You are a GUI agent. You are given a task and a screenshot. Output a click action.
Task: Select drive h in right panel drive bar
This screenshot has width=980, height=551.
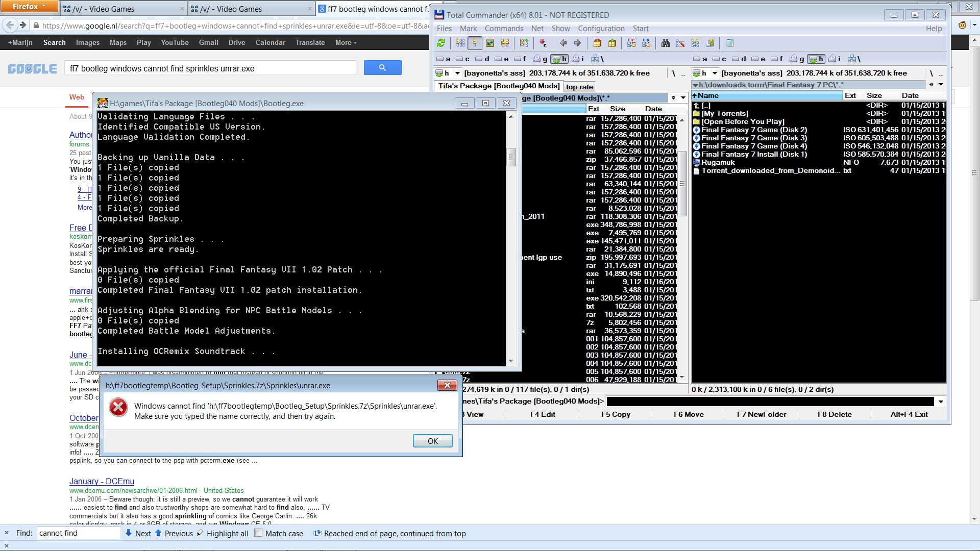817,59
